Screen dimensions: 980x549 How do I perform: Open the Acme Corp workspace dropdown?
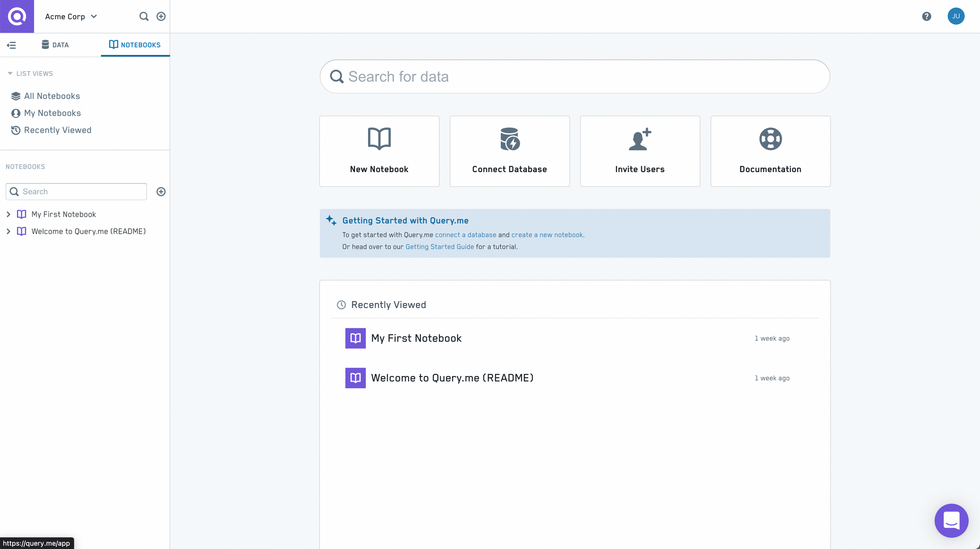tap(71, 17)
